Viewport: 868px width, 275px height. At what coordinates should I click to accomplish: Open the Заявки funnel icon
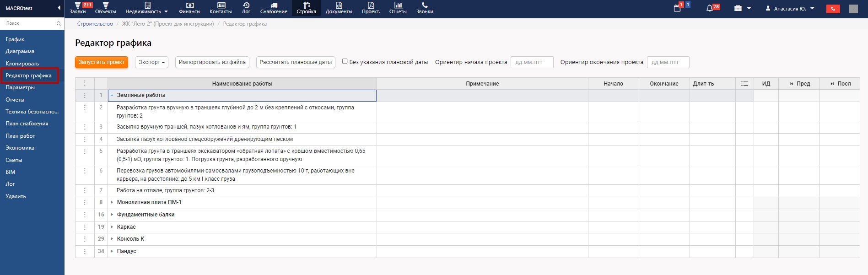(x=77, y=5)
